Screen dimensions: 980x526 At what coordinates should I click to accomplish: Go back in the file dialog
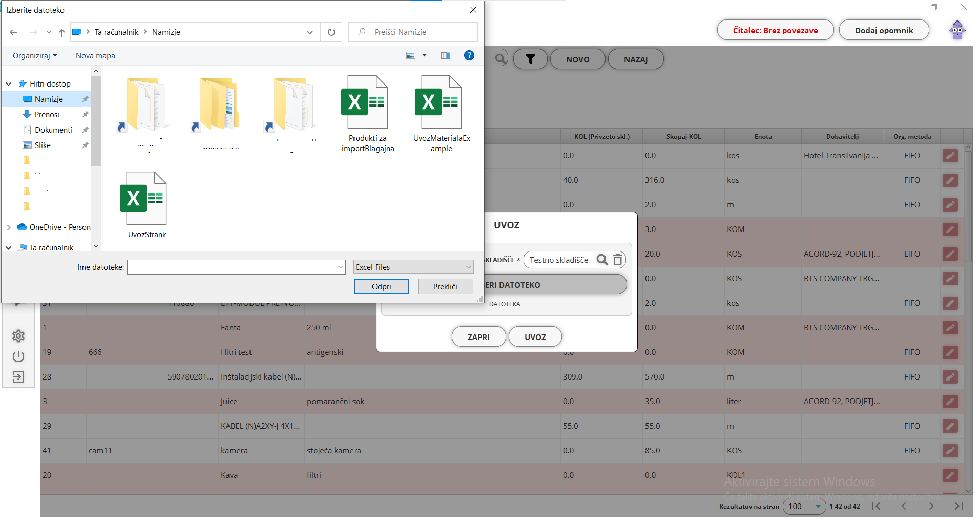14,32
